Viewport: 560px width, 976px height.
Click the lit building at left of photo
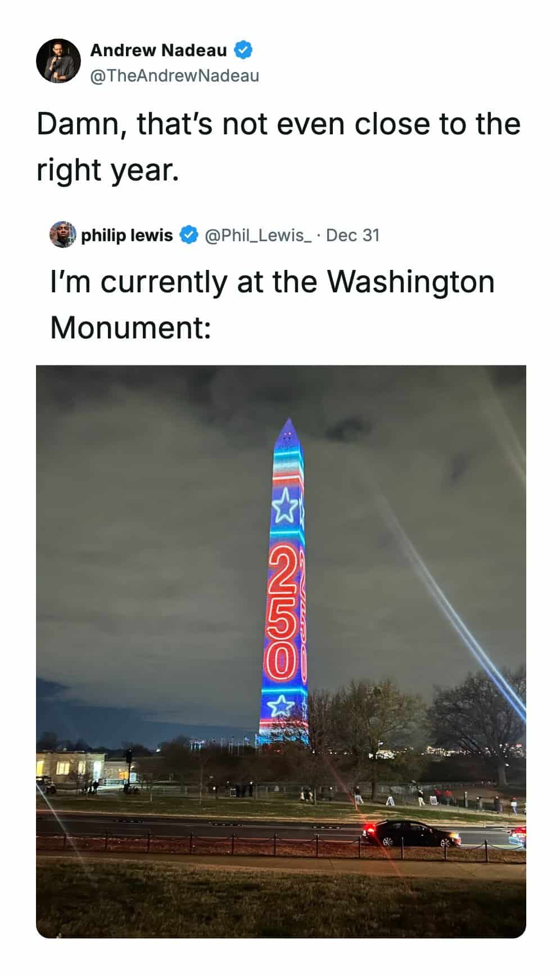click(71, 766)
